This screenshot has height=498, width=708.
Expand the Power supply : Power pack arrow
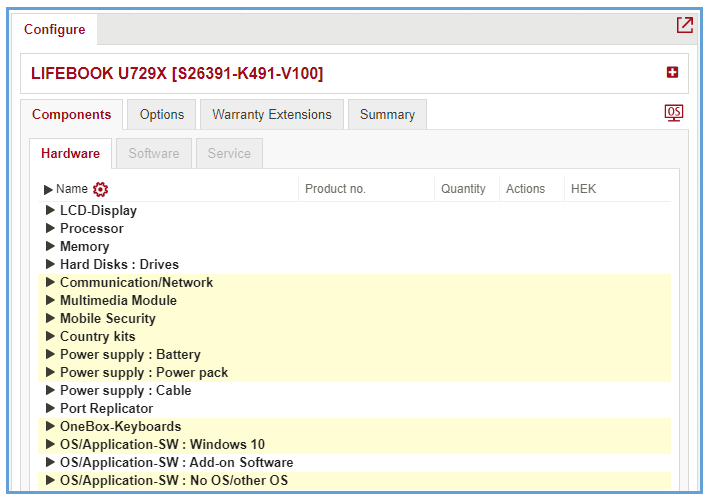pyautogui.click(x=50, y=372)
